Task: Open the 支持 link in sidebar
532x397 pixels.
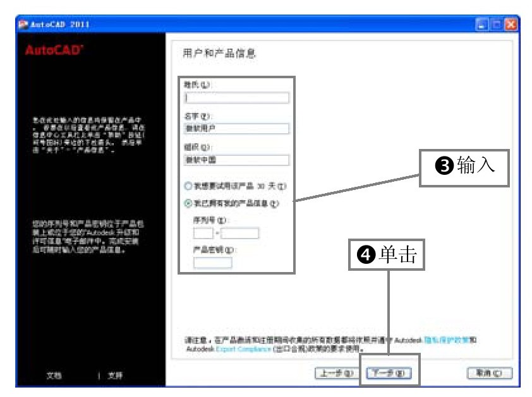Action: click(x=115, y=376)
